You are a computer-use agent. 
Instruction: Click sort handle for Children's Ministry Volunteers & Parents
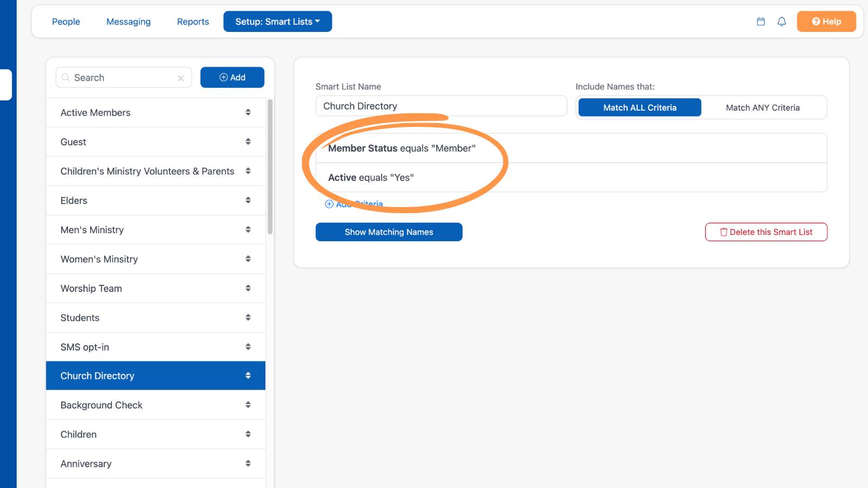(x=248, y=171)
